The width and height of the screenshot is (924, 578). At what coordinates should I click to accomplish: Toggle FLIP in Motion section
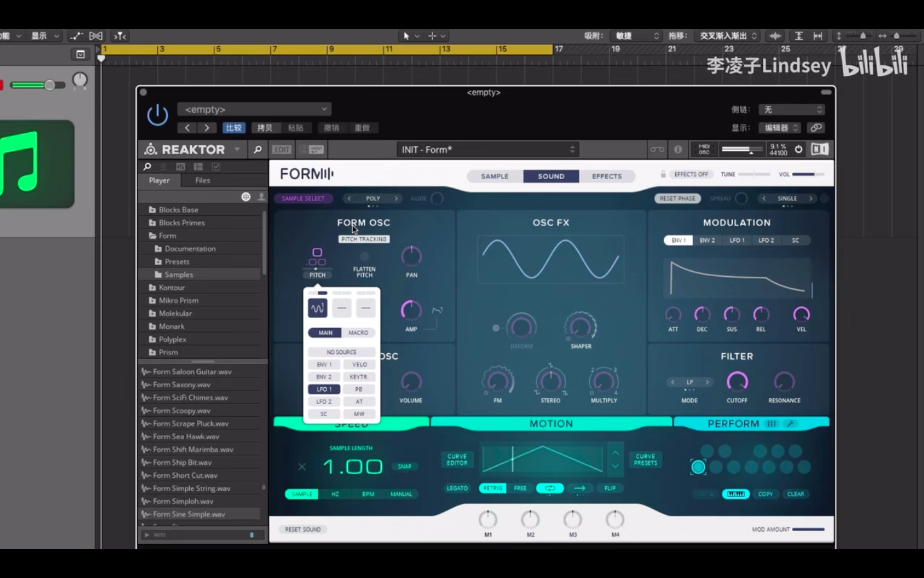(610, 488)
